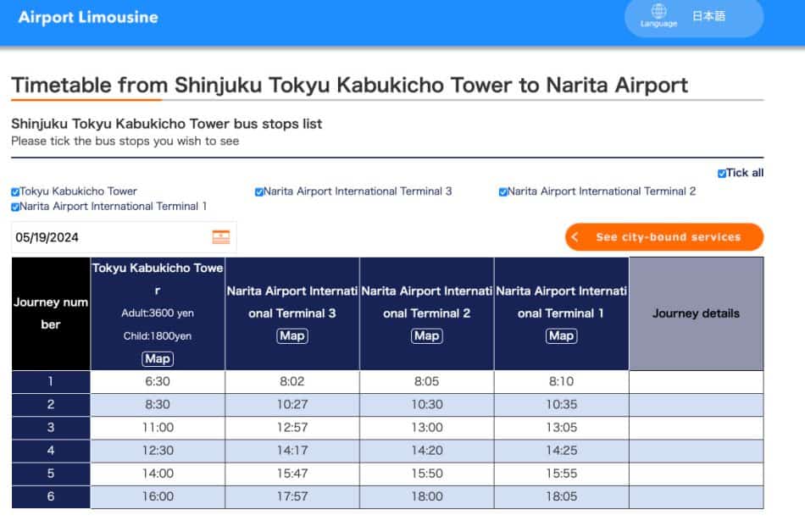Screen dimensions: 805x532
Task: Click the Journey details column header
Action: pyautogui.click(x=696, y=313)
